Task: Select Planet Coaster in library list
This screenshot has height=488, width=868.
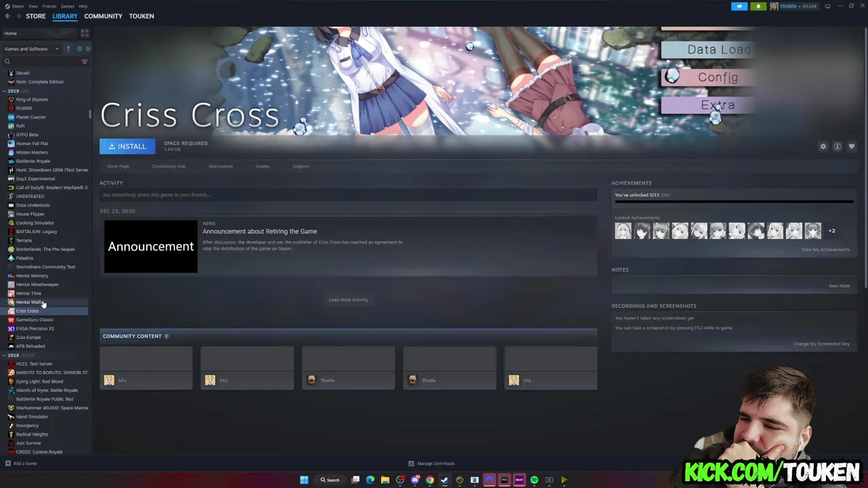Action: coord(31,117)
